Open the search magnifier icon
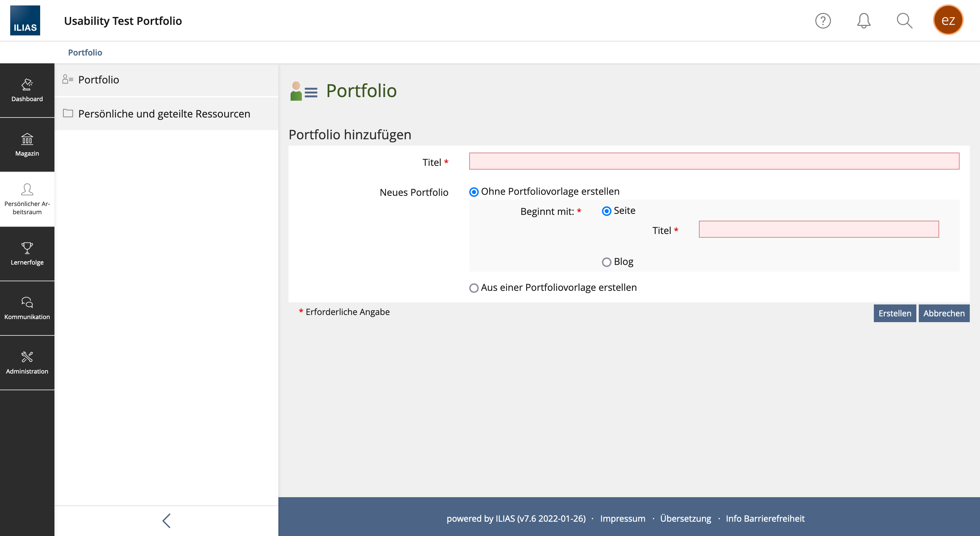Viewport: 980px width, 536px height. (x=904, y=20)
